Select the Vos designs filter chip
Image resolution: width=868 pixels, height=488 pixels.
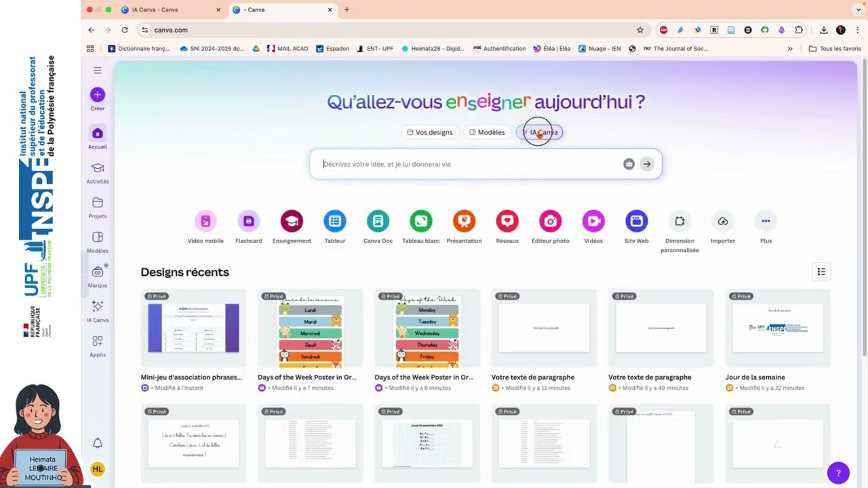429,132
